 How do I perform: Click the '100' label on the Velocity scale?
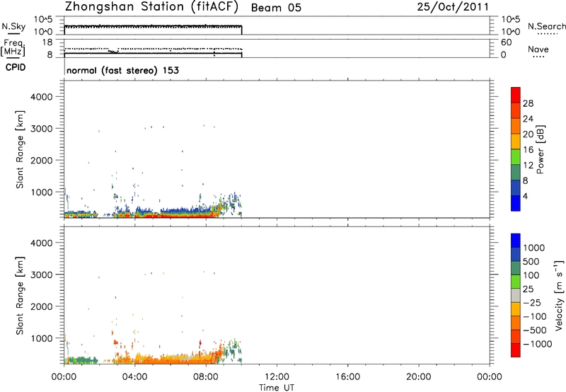coord(531,275)
